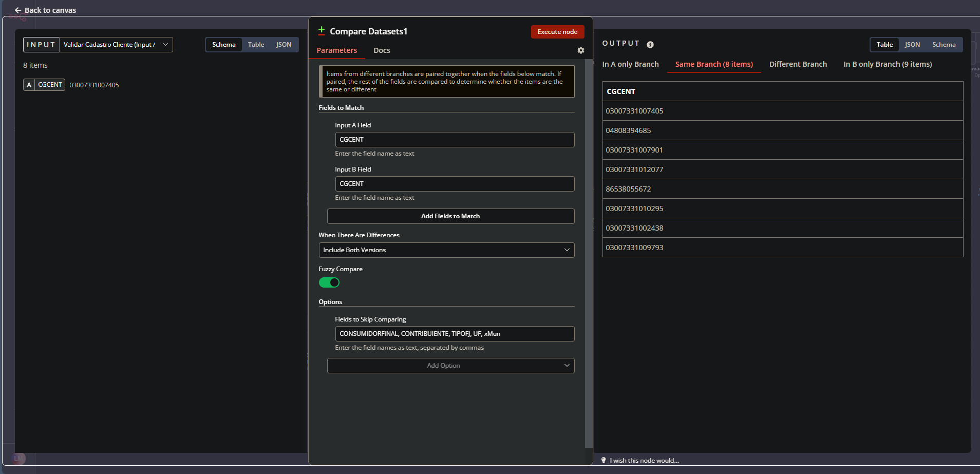Click the Back to canvas arrow
The height and width of the screenshot is (474, 980).
pos(18,10)
